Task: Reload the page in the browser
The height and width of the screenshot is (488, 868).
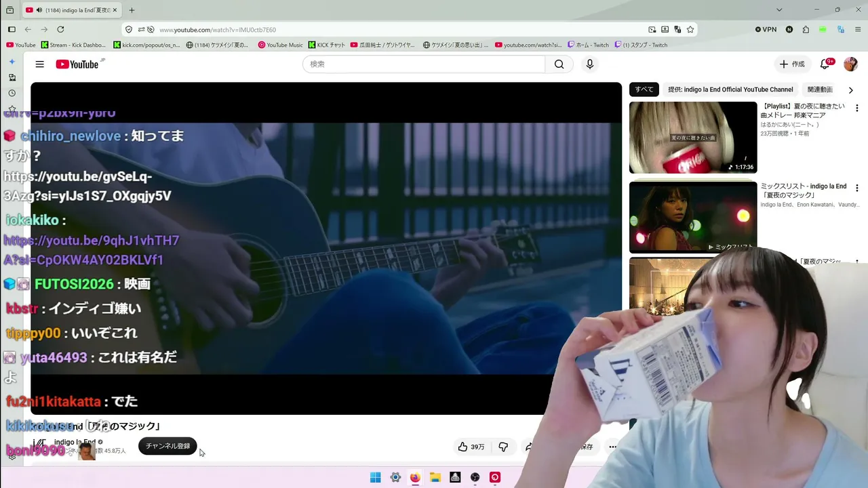Action: 60,30
